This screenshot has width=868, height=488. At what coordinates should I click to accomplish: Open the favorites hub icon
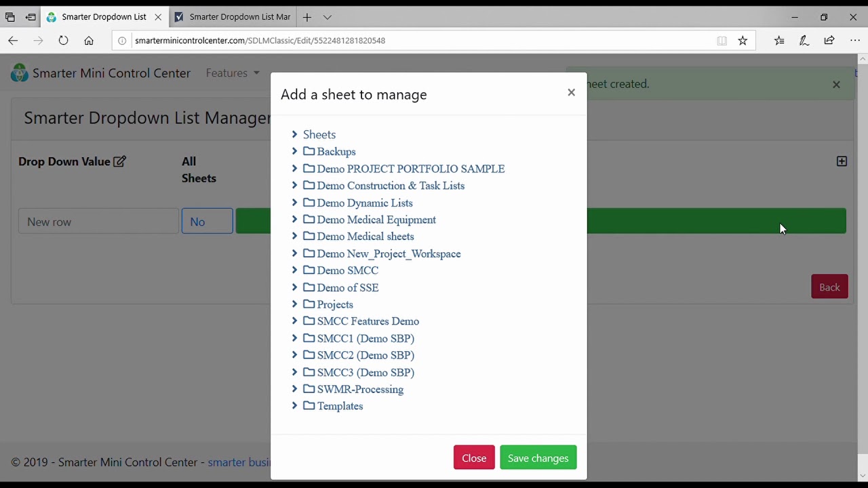(779, 41)
